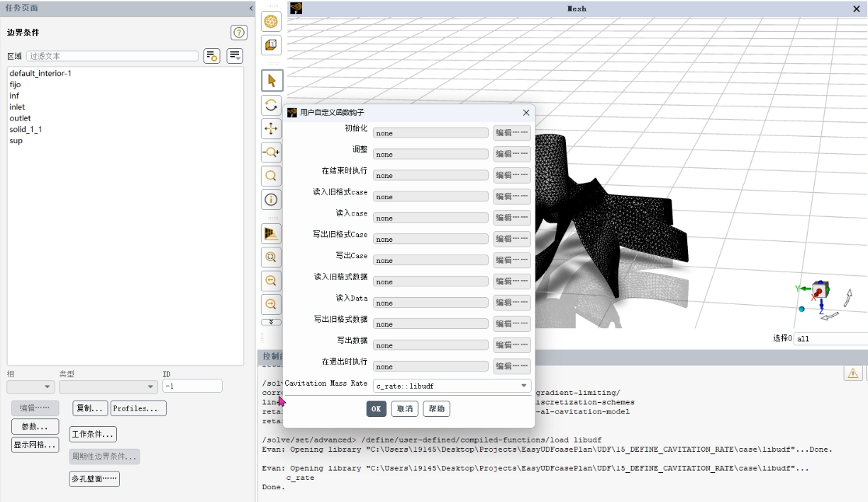Click the Fluent logo in Mesh window
The image size is (868, 502).
pyautogui.click(x=296, y=8)
